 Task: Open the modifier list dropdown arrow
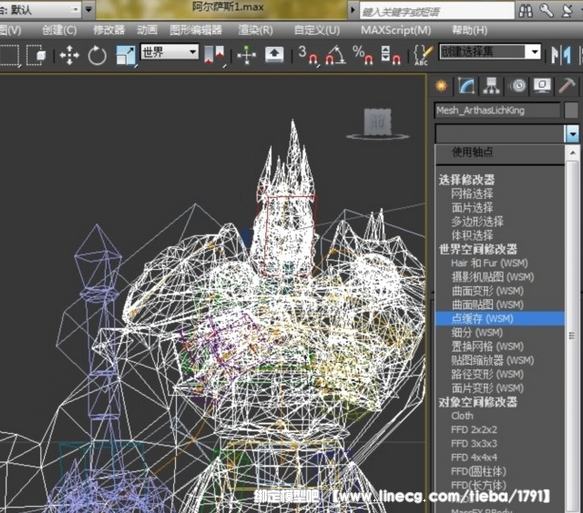click(x=572, y=133)
